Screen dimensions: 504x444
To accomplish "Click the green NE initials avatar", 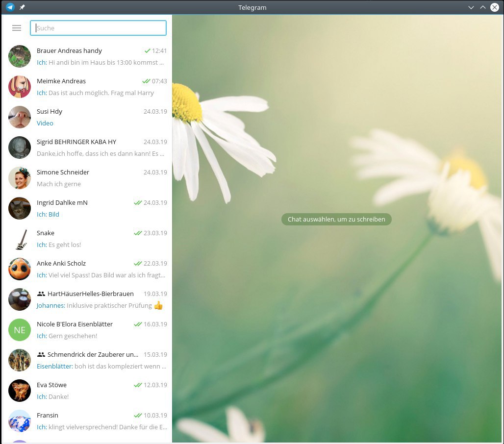I will point(20,330).
